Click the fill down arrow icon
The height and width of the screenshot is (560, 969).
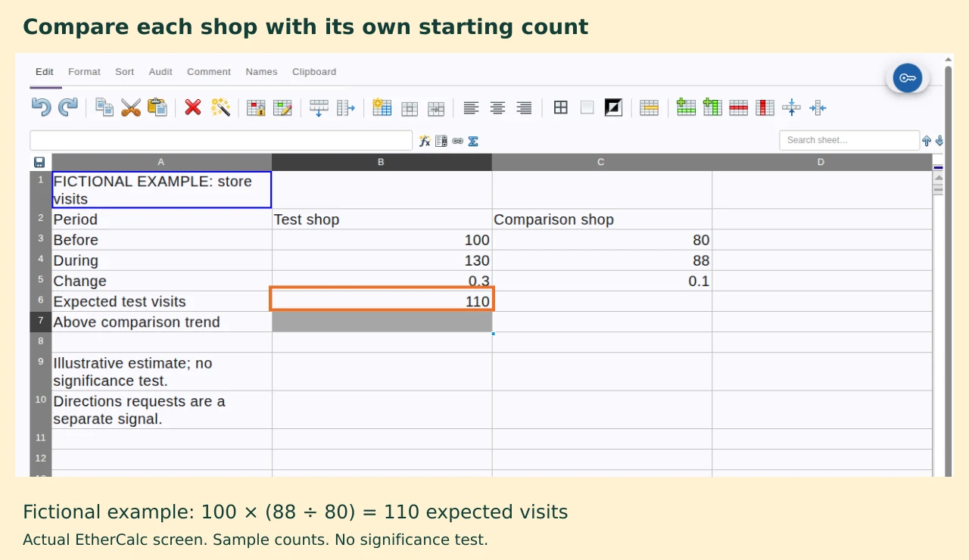(x=319, y=108)
